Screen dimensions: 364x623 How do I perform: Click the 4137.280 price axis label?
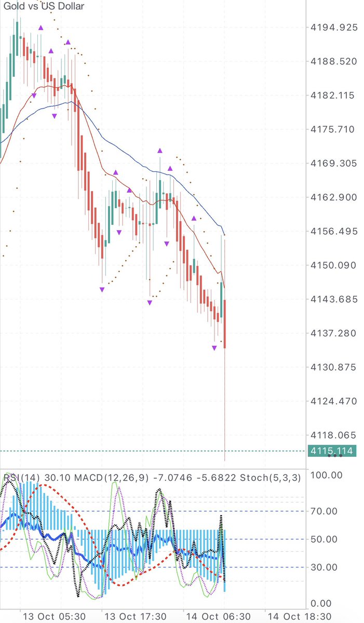pyautogui.click(x=333, y=333)
